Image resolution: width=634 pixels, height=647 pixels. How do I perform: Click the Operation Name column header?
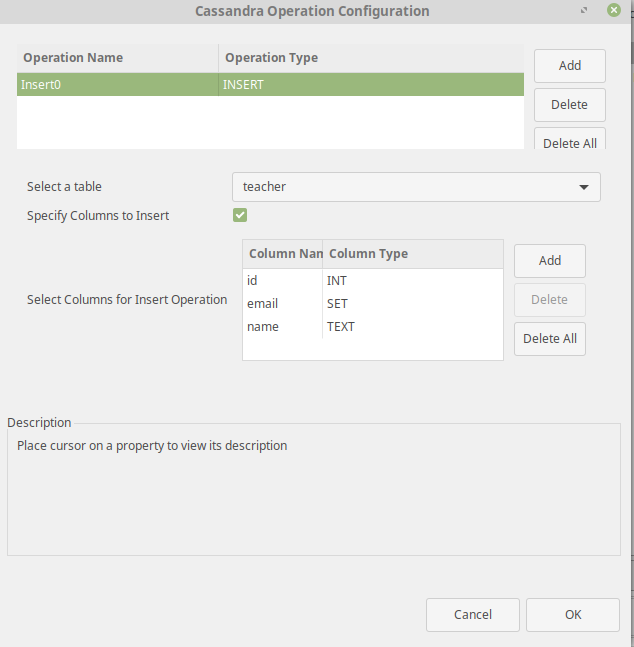coord(118,58)
